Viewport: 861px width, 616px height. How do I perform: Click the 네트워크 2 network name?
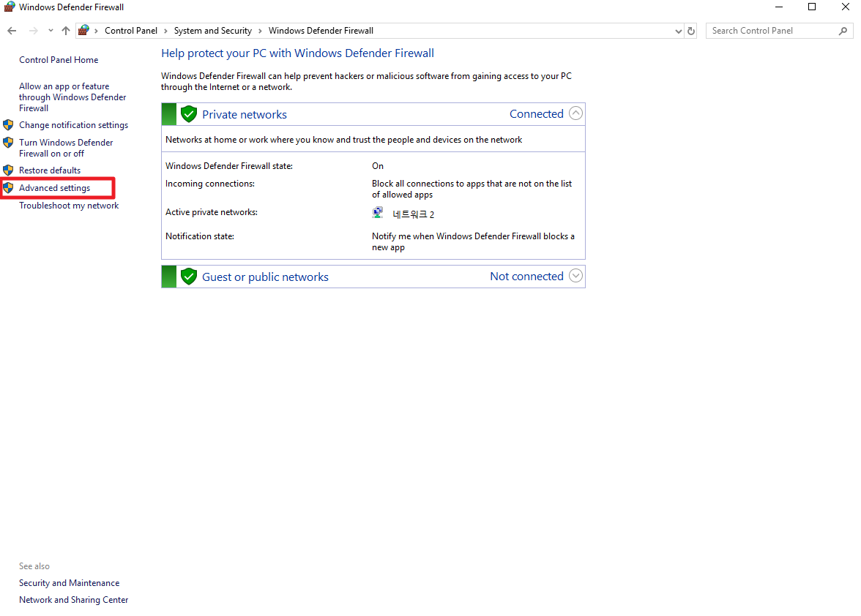413,214
